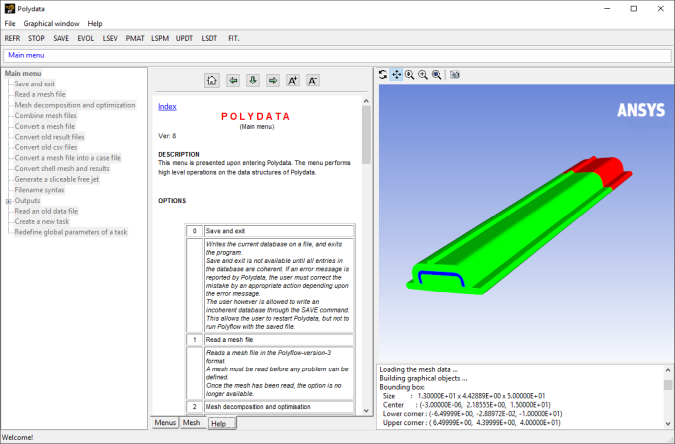Go back with the left arrow icon
The height and width of the screenshot is (444, 675).
232,80
